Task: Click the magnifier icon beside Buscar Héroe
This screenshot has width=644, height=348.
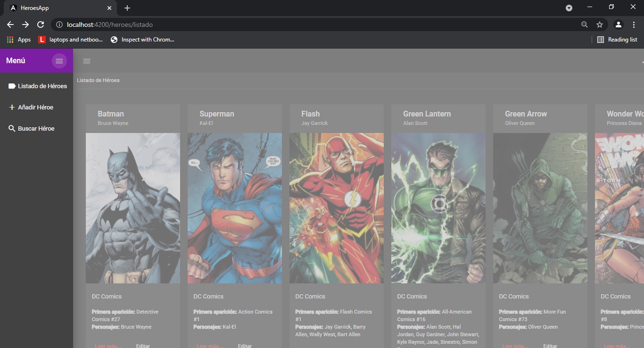Action: tap(12, 128)
